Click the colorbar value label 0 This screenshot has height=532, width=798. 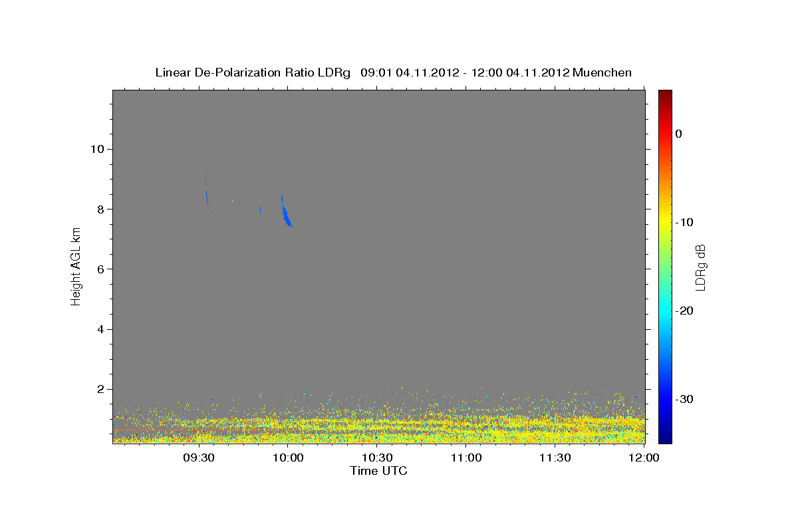click(678, 134)
